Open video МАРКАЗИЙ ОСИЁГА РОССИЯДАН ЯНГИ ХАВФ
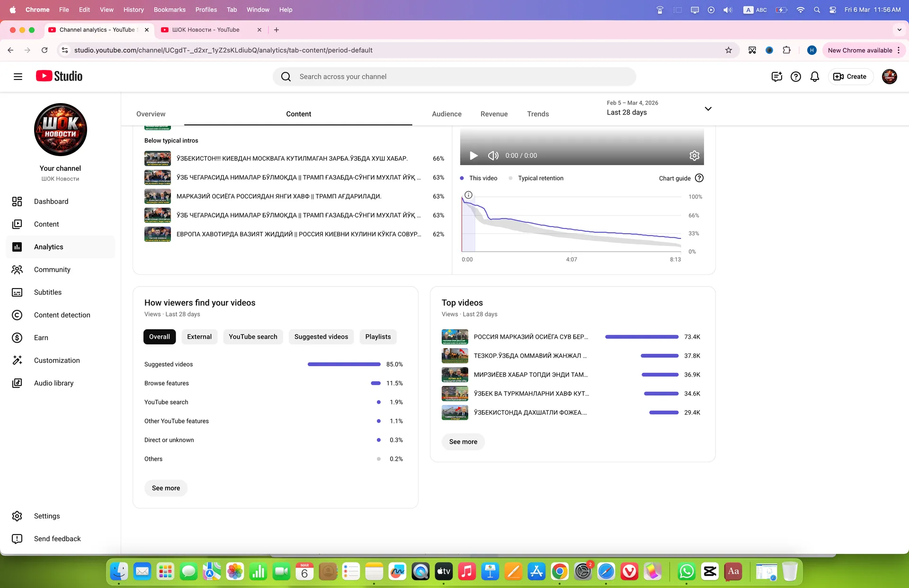The height and width of the screenshot is (588, 909). [279, 196]
